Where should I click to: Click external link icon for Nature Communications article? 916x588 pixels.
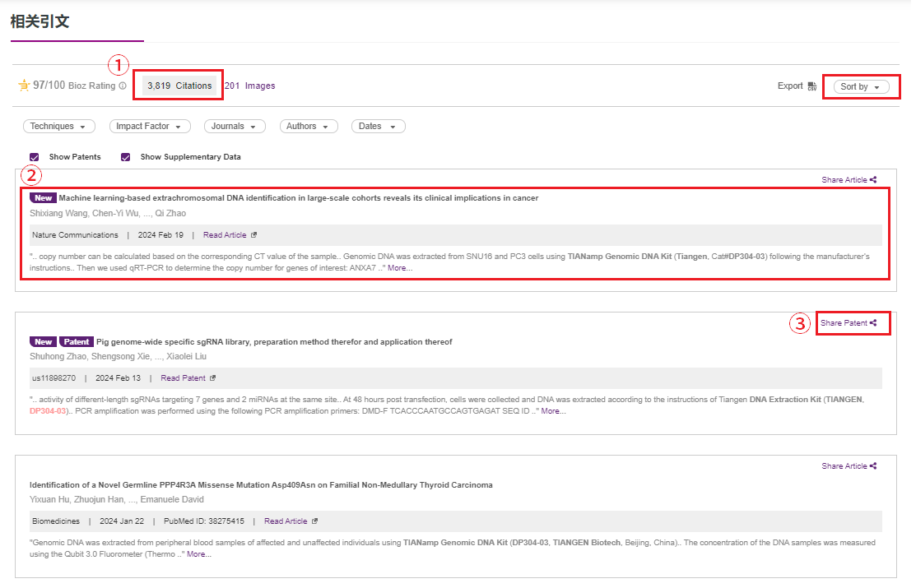(x=253, y=235)
